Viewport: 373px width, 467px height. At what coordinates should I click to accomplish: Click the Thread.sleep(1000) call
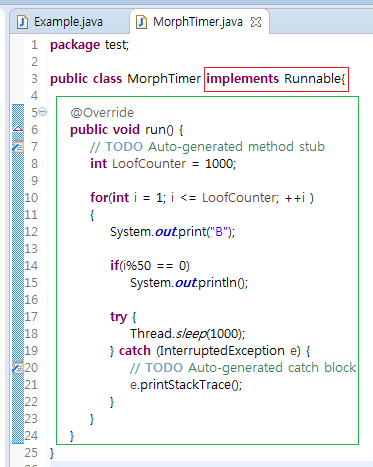pyautogui.click(x=187, y=334)
